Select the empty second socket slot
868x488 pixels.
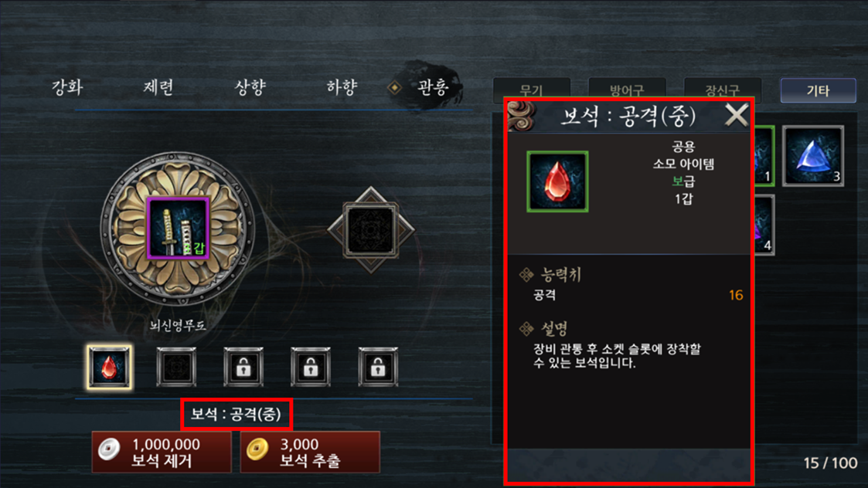point(176,367)
